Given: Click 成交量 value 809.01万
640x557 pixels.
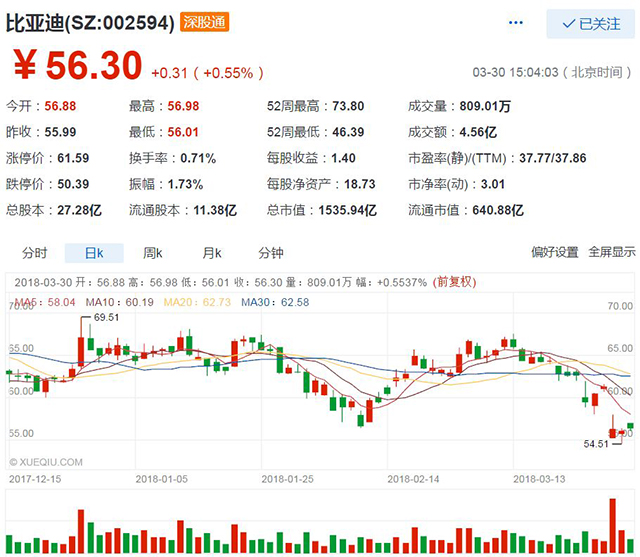Looking at the screenshot, I should click(485, 106).
